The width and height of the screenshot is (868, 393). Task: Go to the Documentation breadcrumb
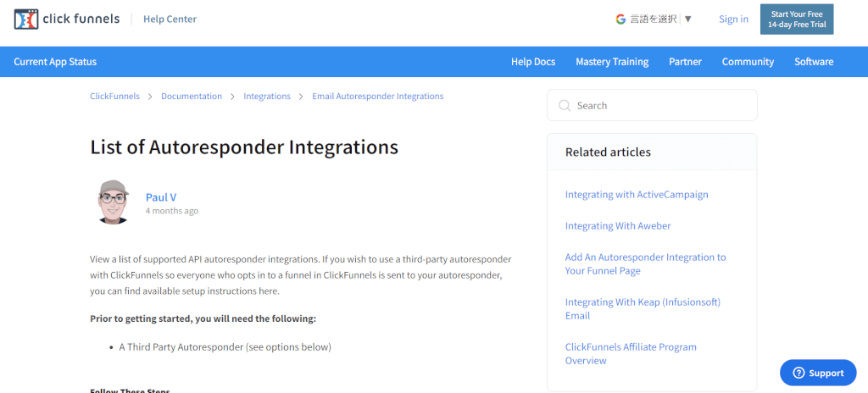pos(192,97)
